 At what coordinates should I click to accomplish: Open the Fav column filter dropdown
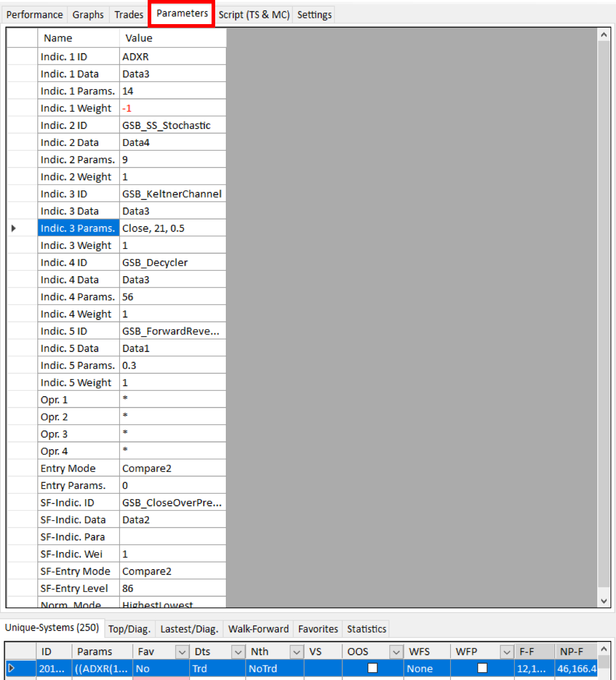click(x=181, y=652)
